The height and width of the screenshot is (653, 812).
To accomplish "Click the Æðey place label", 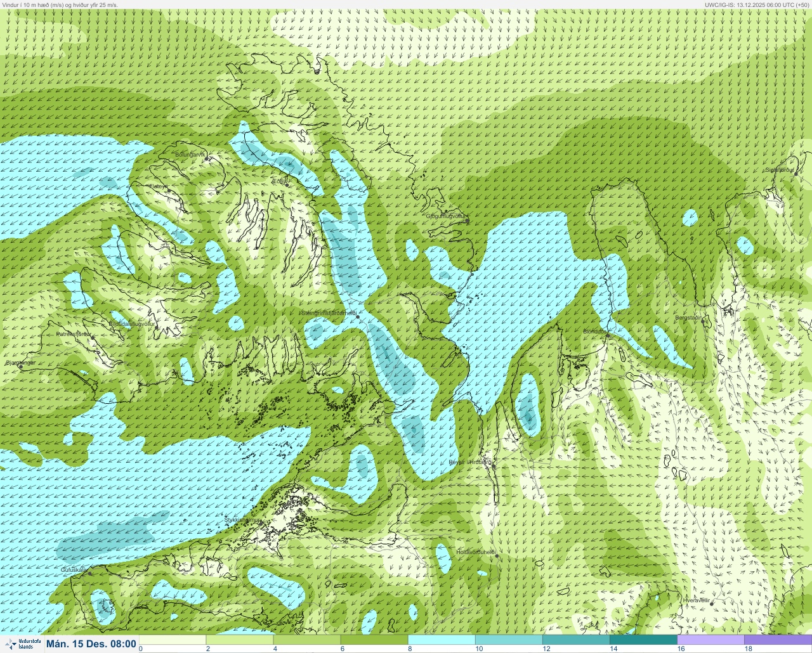I will pyautogui.click(x=278, y=181).
